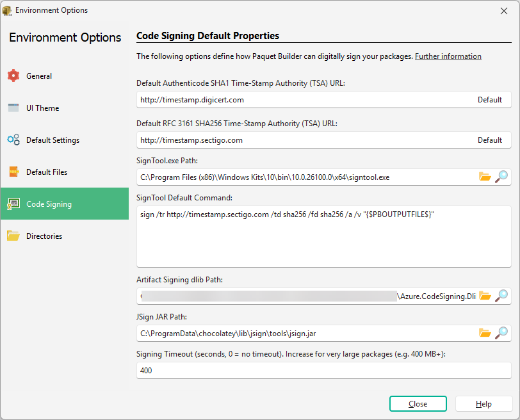Click the Default Settings gears icon
Viewport: 520px width, 420px height.
13,140
